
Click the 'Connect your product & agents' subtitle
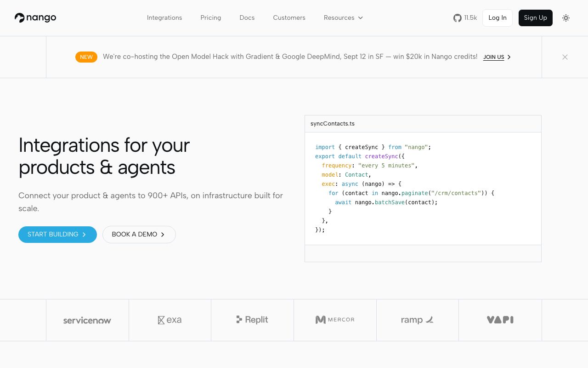point(151,202)
